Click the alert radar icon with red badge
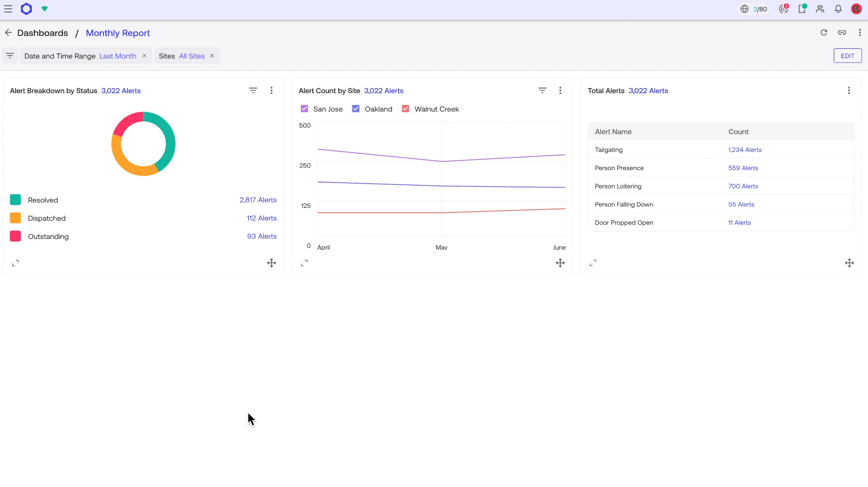Screen dimensions: 868x487 coord(784,8)
